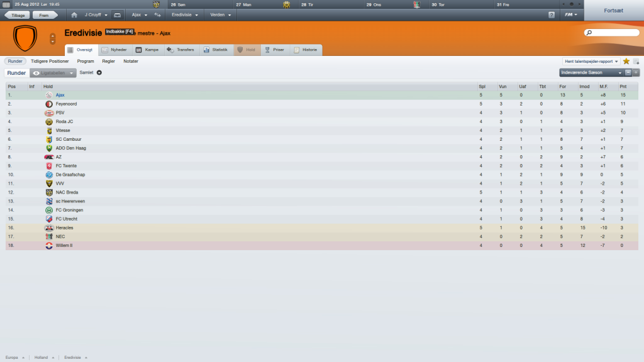Click the Ajax club badge in table
The width and height of the screenshot is (644, 362).
(x=49, y=96)
